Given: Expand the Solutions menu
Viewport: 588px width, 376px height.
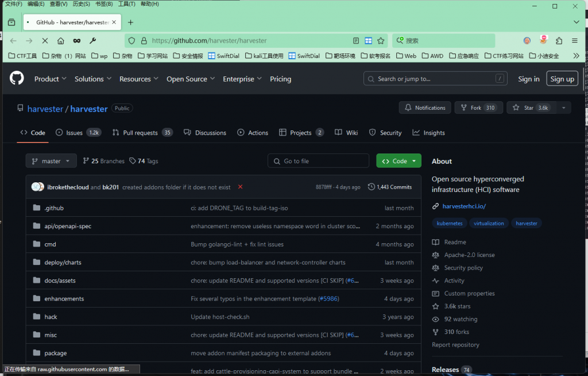Looking at the screenshot, I should 92,79.
